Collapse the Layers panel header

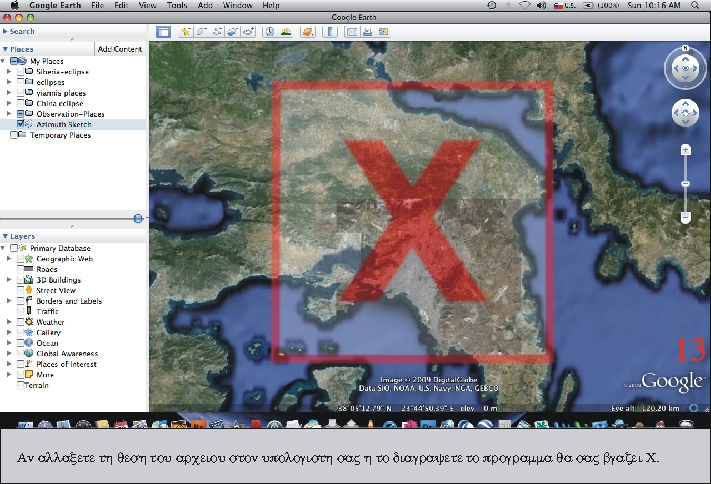tap(5, 236)
